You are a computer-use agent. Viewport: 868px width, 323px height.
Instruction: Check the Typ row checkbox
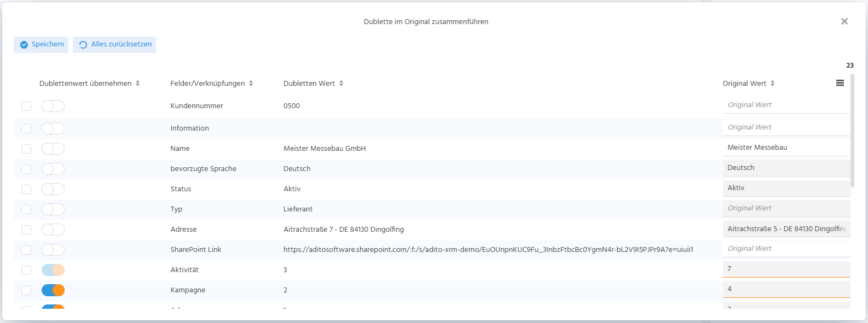[26, 209]
